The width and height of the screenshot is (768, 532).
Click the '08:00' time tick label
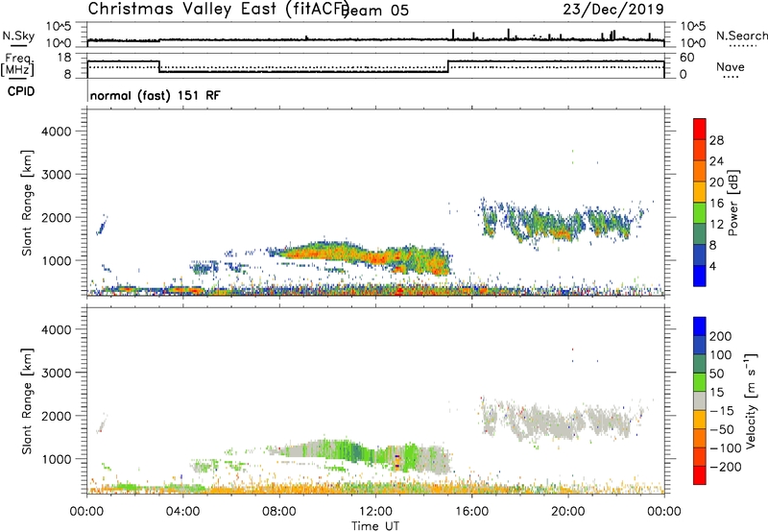[x=279, y=512]
